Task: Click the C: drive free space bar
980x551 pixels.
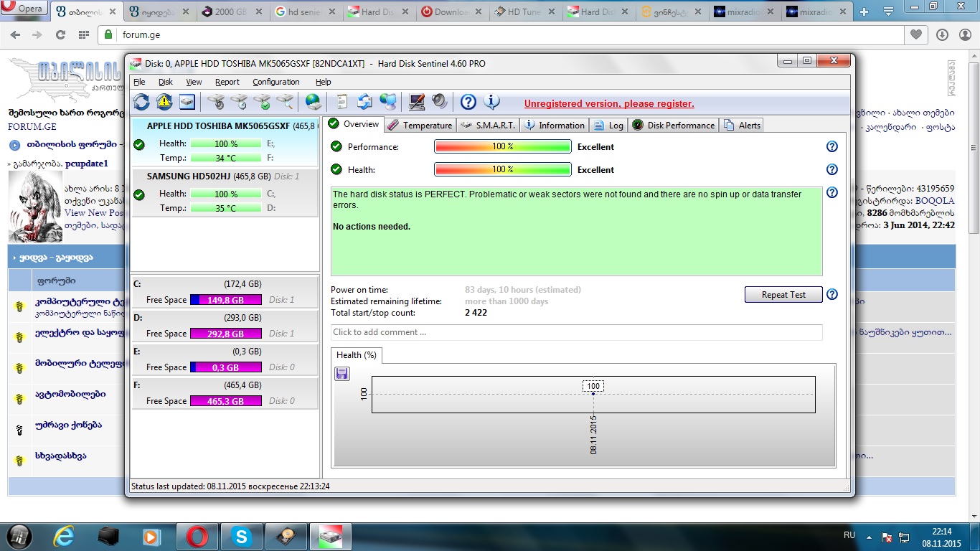Action: coord(226,300)
